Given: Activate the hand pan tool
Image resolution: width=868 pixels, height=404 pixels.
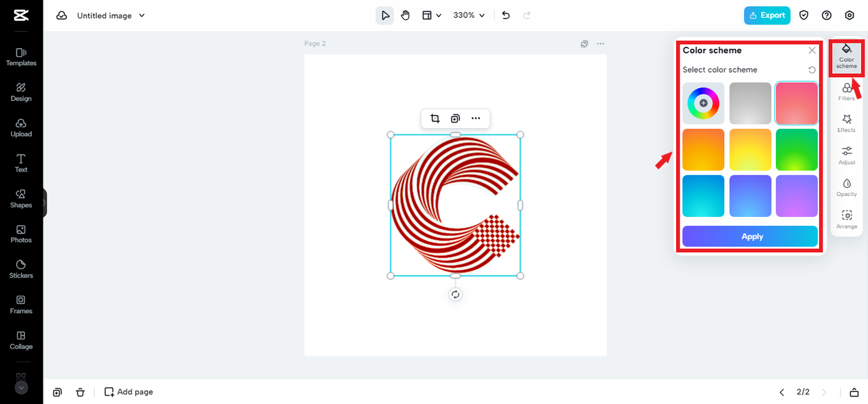Looking at the screenshot, I should click(x=406, y=15).
